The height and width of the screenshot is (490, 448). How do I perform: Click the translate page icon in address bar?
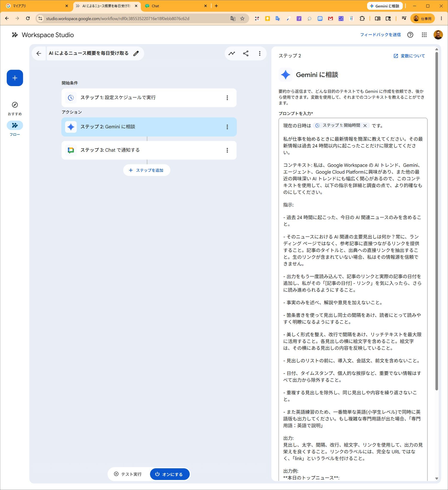(x=233, y=18)
